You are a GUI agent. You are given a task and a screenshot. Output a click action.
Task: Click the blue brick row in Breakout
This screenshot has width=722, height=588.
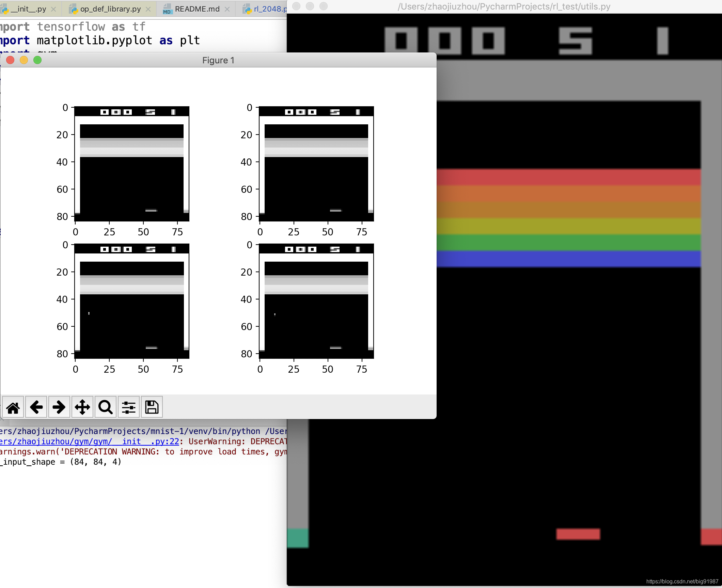coord(569,259)
